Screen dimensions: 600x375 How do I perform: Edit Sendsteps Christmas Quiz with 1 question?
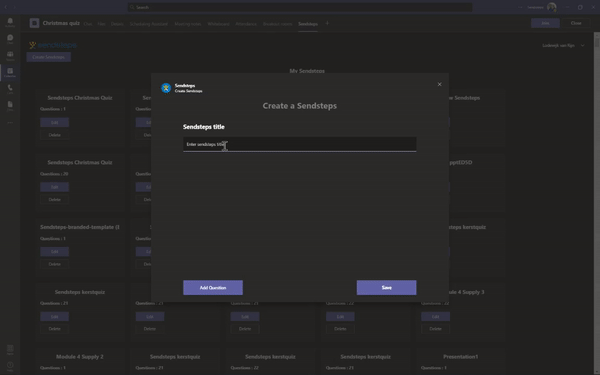(55, 122)
